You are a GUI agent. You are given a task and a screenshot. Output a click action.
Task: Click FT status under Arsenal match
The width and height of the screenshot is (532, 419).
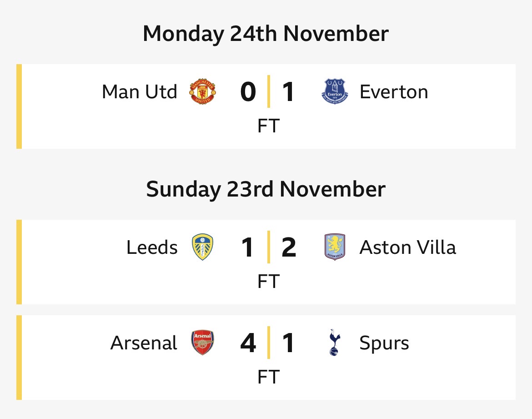(x=268, y=377)
